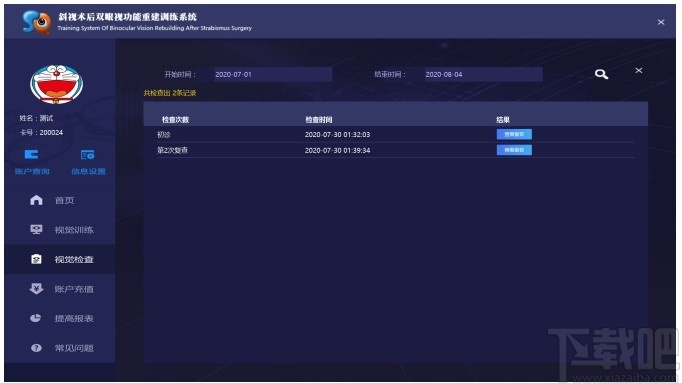Click 账户查询 label text
This screenshot has width=682, height=383.
click(32, 171)
